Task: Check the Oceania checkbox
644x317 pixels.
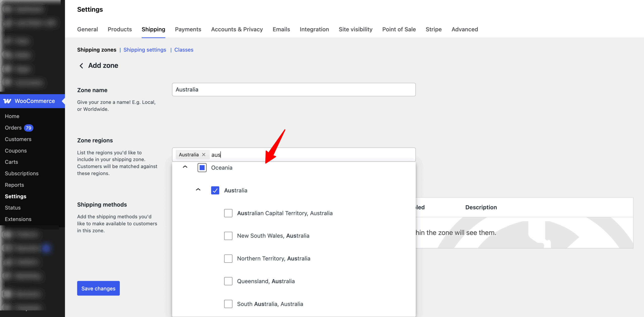Action: coord(202,168)
